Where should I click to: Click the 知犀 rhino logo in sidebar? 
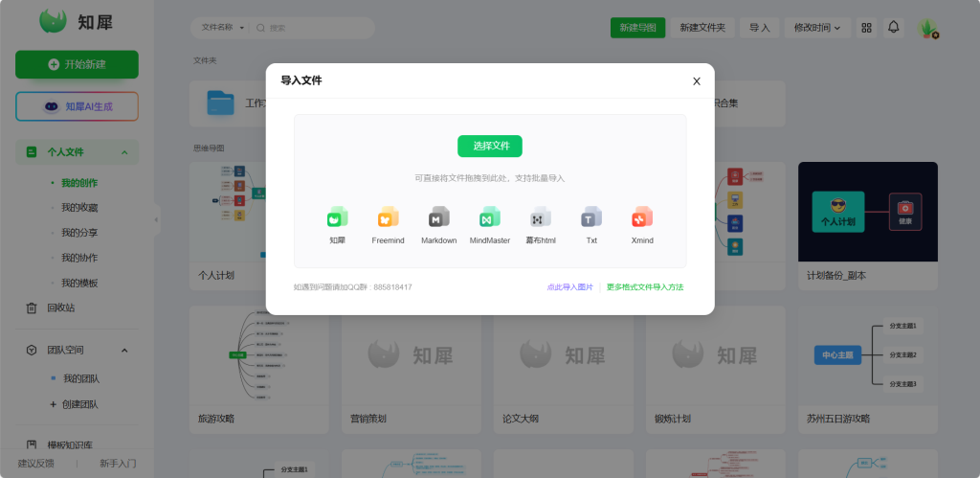(54, 21)
